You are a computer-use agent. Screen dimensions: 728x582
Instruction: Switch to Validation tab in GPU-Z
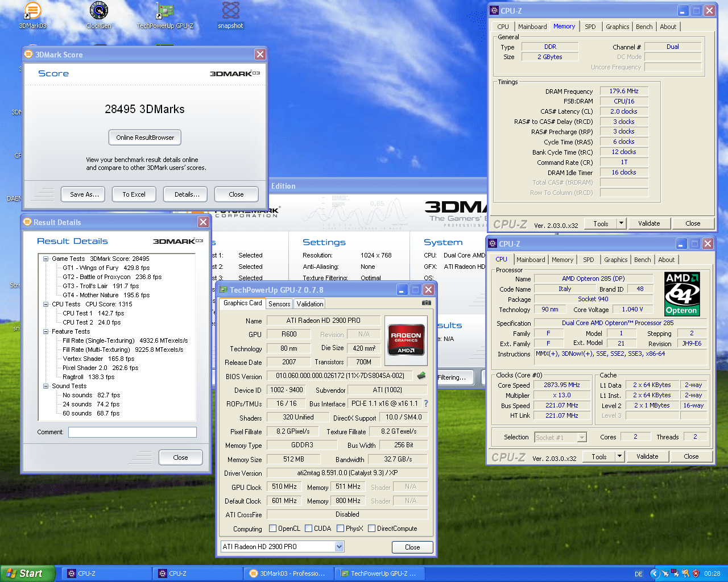pos(310,304)
